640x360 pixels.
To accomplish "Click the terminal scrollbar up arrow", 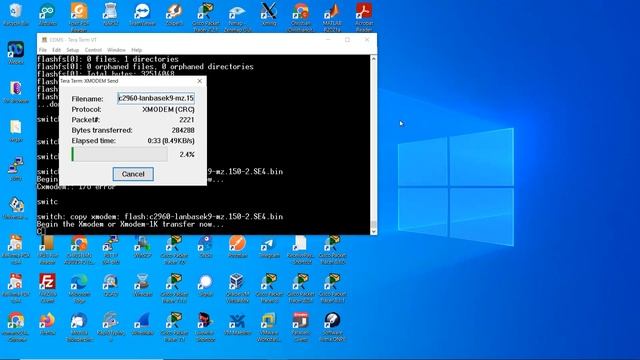I will point(373,59).
